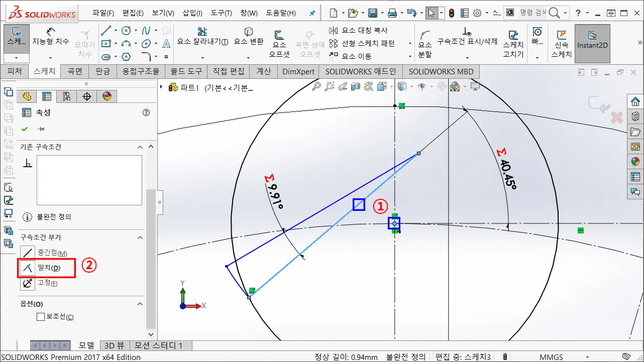Click 구속조건 표시/삭제 relations tool
The height and width of the screenshot is (362, 644).
(x=467, y=36)
